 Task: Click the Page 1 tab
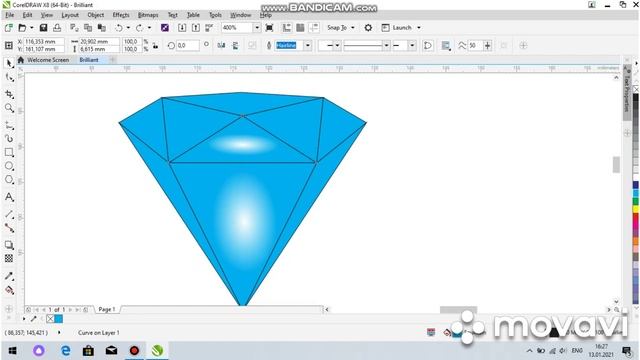107,309
